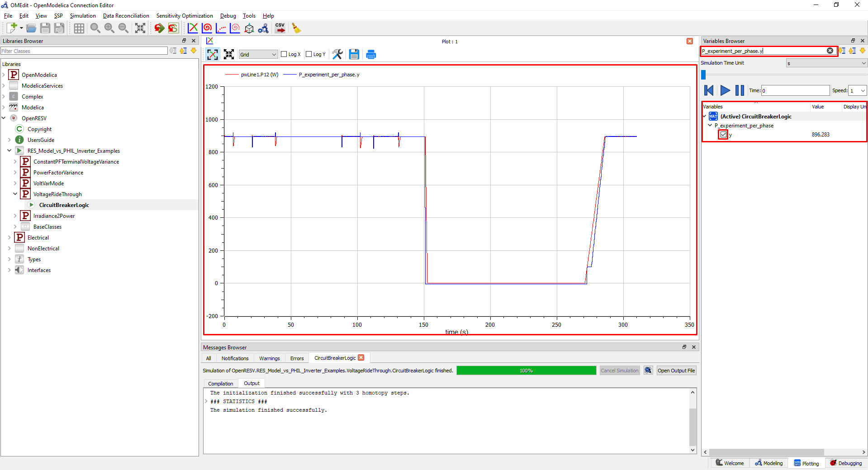Viewport: 868px width, 470px height.
Task: Collapse RES_Model_vs_PHIL_Inverter_Examples node
Action: 9,150
